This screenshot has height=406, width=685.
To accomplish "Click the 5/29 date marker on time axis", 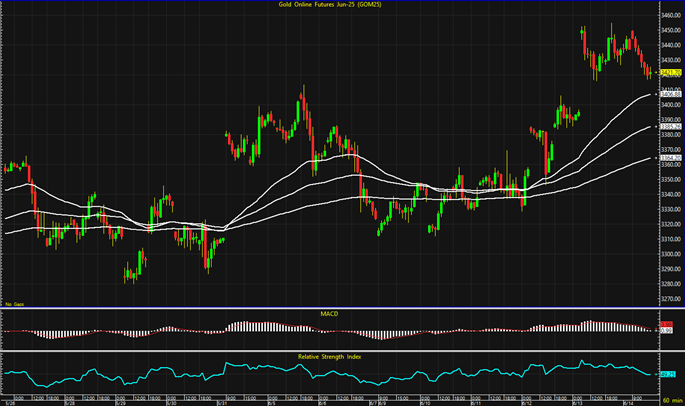I will point(120,403).
